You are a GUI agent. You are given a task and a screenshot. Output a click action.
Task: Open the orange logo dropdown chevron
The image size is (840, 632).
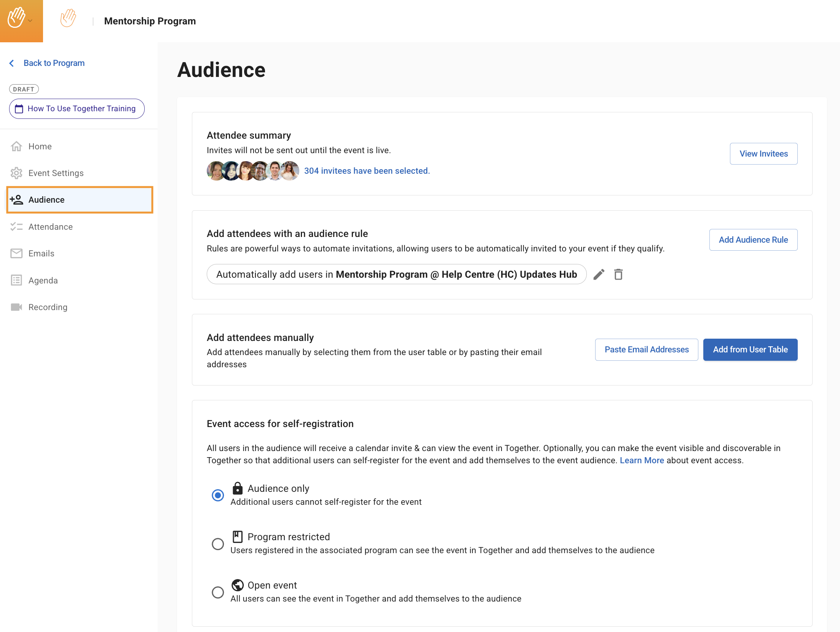click(30, 21)
